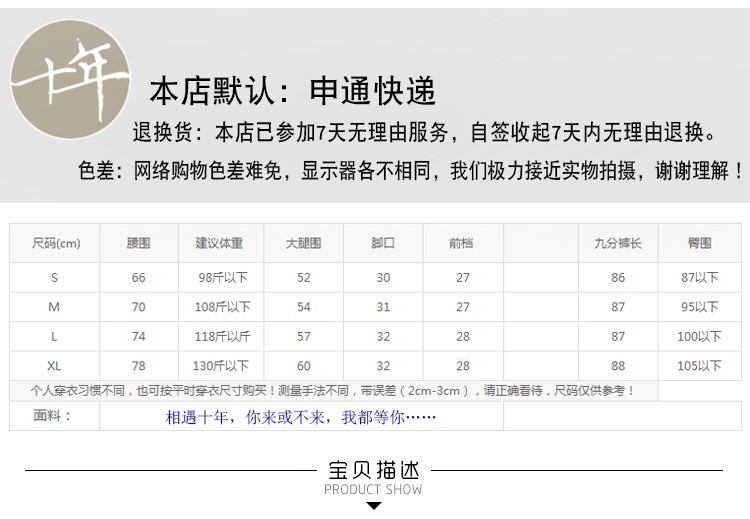Select the XL size row label
This screenshot has height=519, width=750.
(54, 366)
